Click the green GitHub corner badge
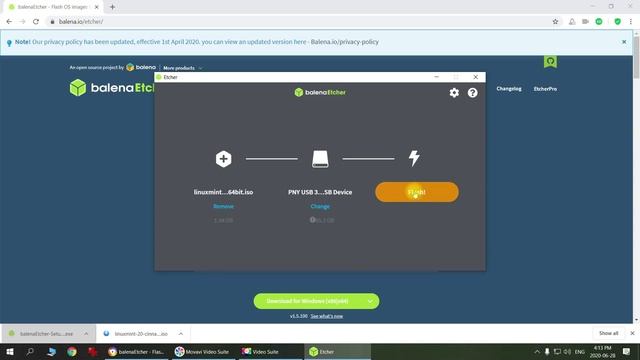640x360 pixels. click(550, 62)
